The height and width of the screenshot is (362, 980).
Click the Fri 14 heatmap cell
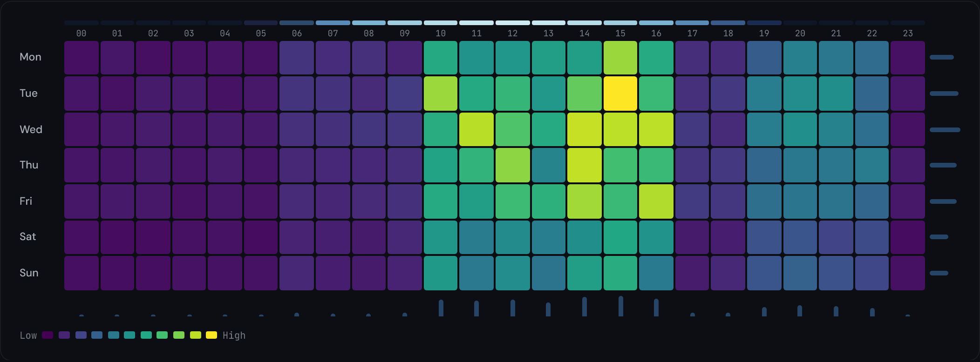pos(585,201)
